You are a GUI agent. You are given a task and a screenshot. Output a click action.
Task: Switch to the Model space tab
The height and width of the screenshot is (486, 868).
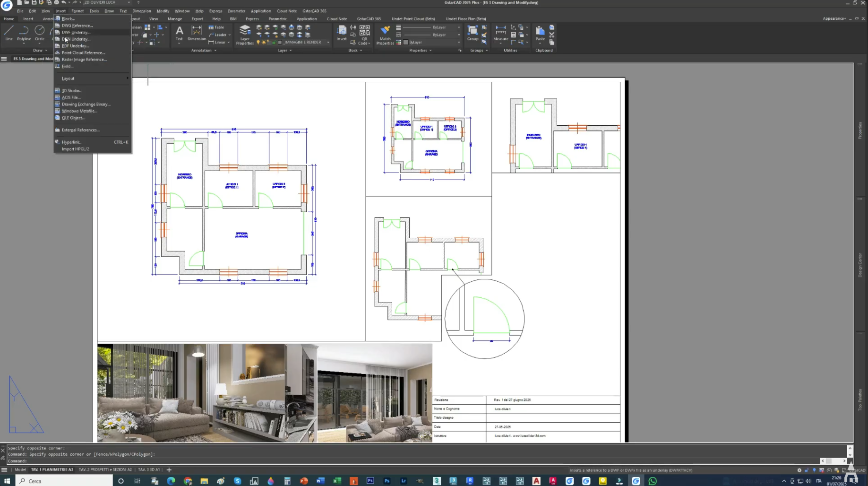coord(20,469)
